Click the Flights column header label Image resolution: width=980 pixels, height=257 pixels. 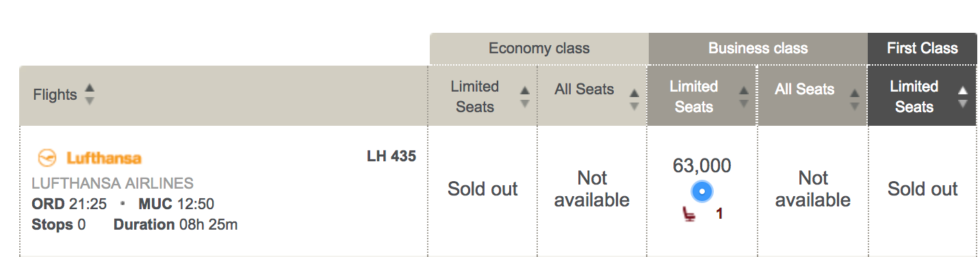click(x=55, y=94)
